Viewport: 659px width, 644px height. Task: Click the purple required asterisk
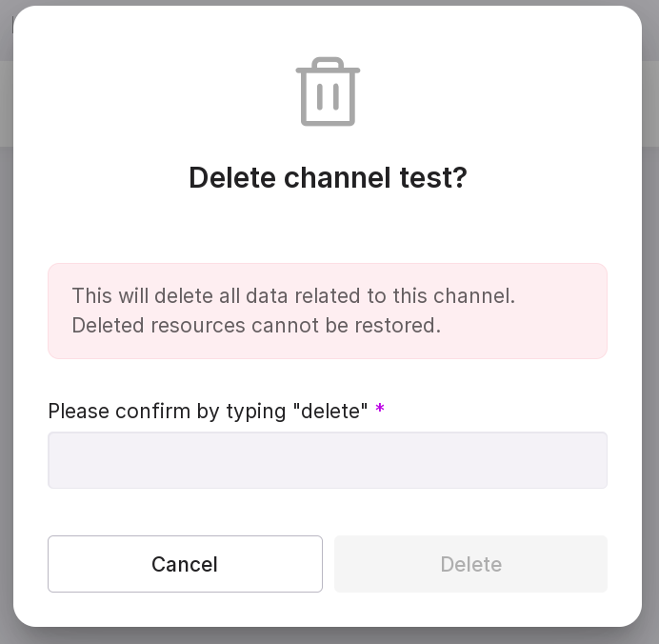(380, 411)
